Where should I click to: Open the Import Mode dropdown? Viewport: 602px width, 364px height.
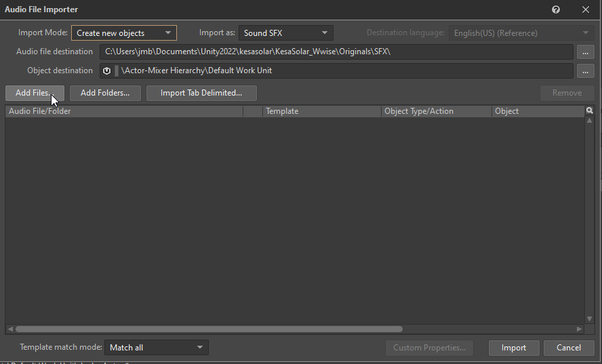click(x=123, y=33)
